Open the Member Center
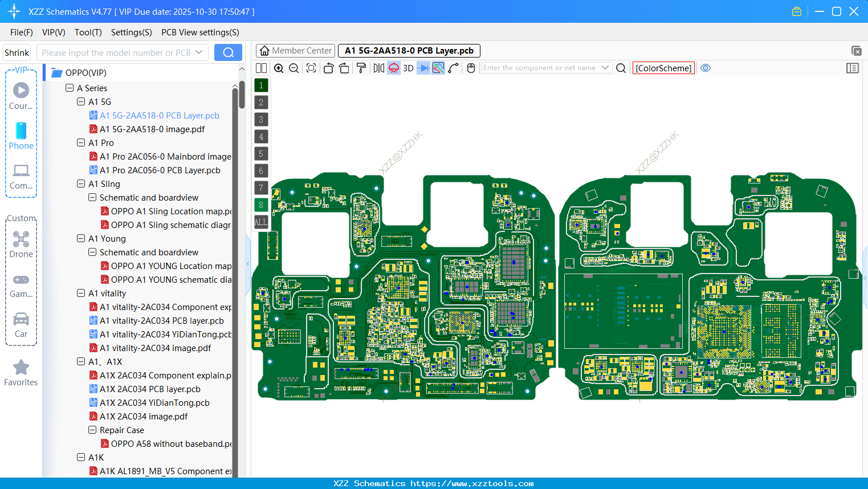The height and width of the screenshot is (489, 868). [295, 50]
